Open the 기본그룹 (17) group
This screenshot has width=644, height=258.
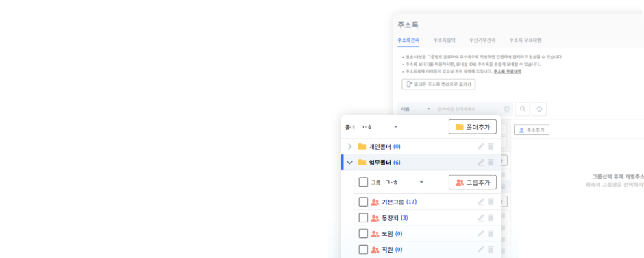click(x=399, y=202)
